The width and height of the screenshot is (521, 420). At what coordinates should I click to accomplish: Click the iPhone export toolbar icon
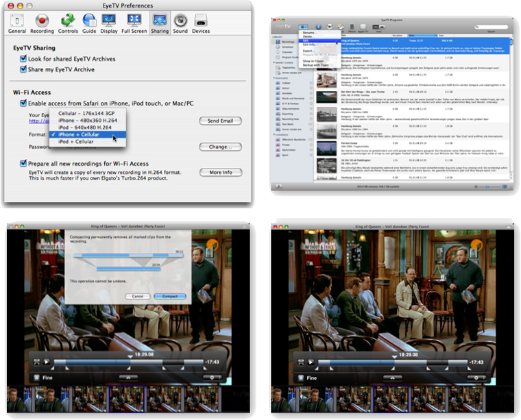tap(352, 27)
